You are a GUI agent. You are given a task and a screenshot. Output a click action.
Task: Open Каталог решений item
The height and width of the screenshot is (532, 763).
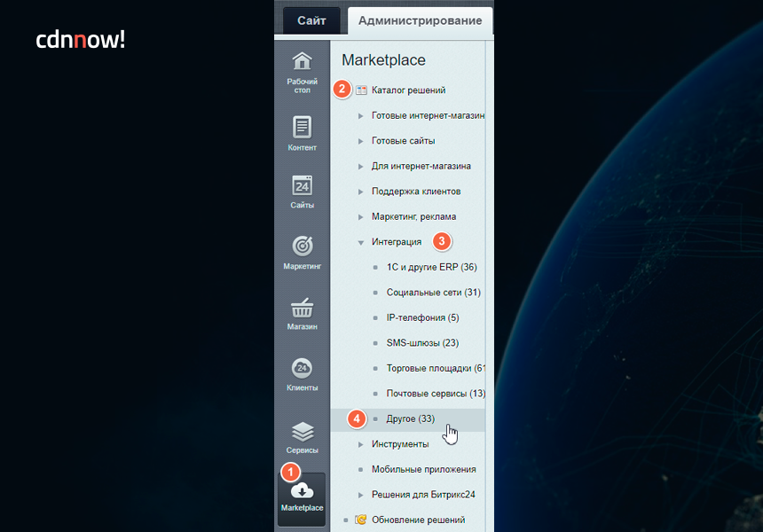[x=408, y=90]
